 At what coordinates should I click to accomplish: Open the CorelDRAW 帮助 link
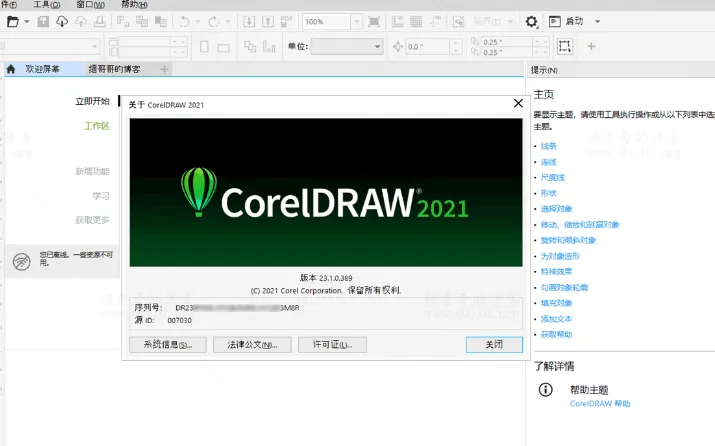coord(600,404)
